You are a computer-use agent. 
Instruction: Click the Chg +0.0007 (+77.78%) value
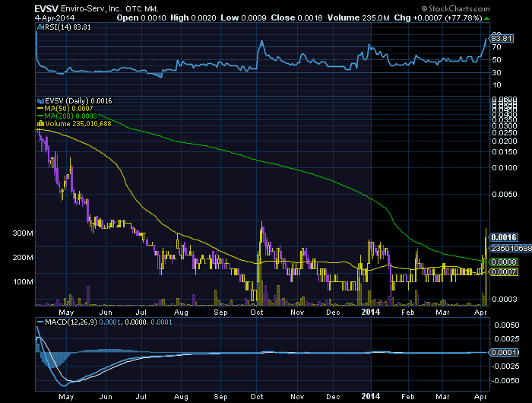click(x=438, y=18)
